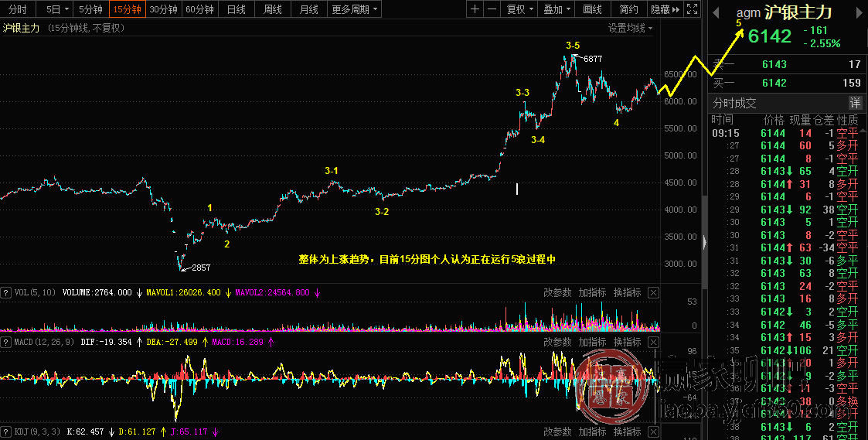Screen dimensions: 868x440
Task: Close the VOL indicator panel
Action: tap(654, 292)
